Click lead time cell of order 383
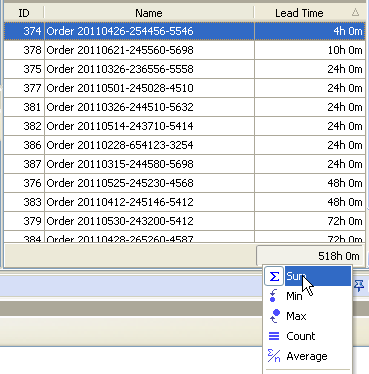Viewport: 369px width, 374px height. point(310,202)
